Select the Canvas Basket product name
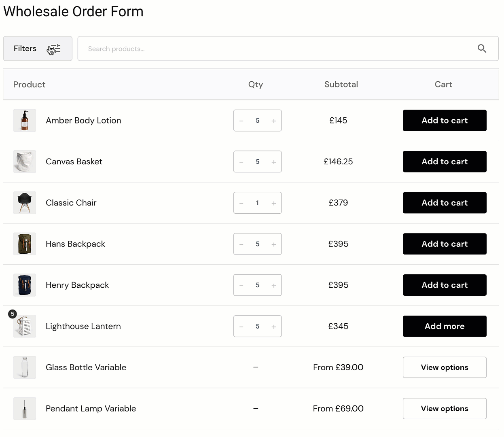The width and height of the screenshot is (504, 437). point(74,161)
